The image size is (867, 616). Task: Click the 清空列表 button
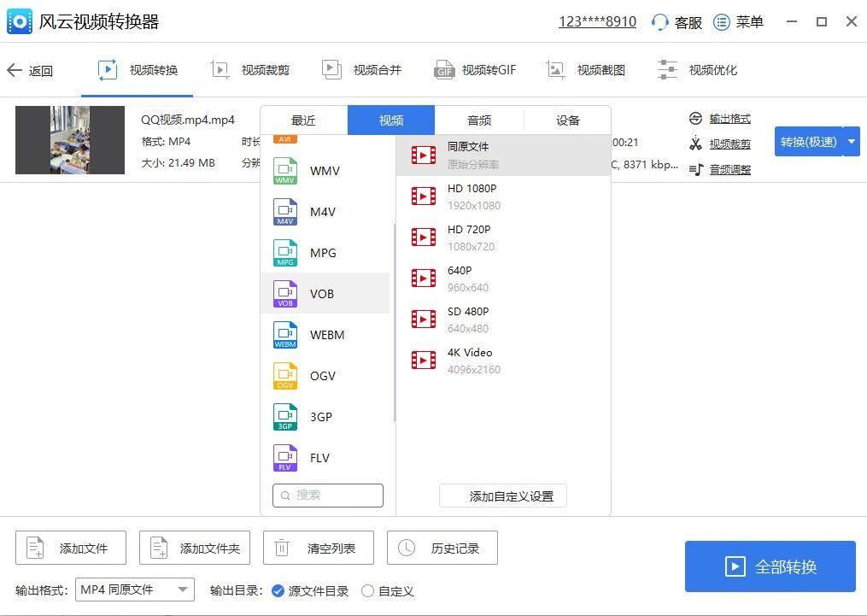click(319, 548)
